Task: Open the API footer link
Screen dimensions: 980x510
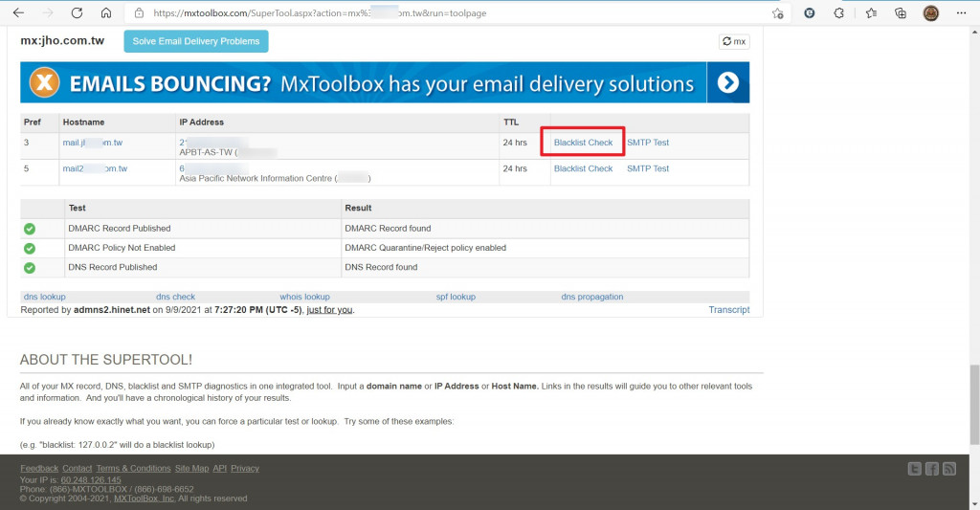Action: point(219,468)
